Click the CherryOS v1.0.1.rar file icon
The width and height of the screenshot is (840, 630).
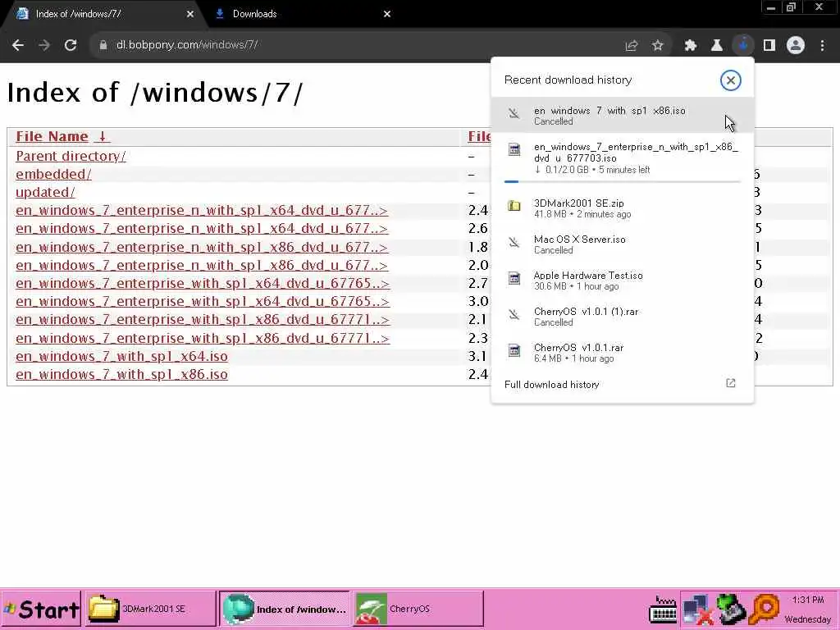point(514,350)
